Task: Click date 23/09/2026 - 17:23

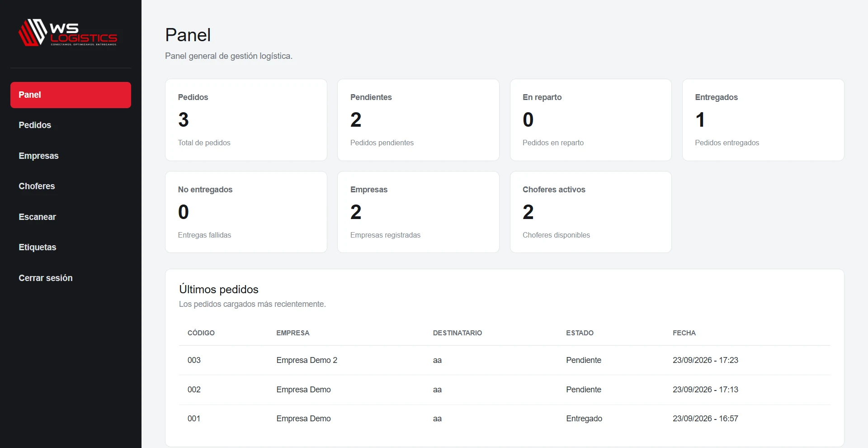Action: pyautogui.click(x=705, y=360)
